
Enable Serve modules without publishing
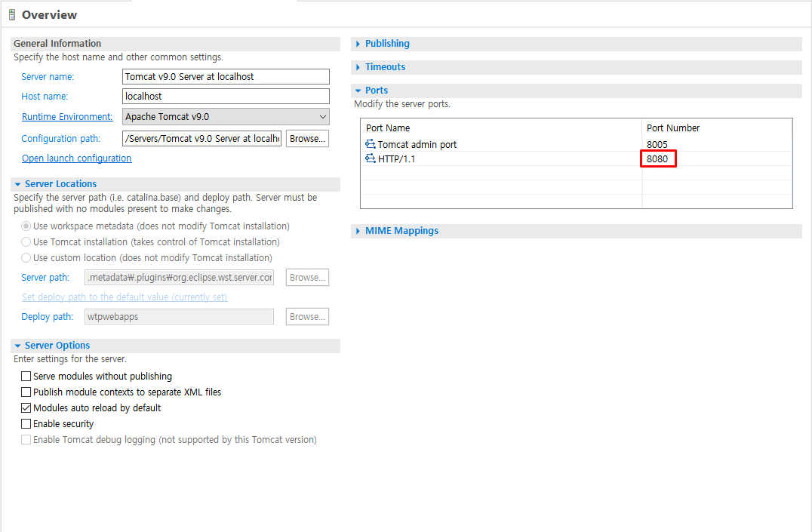click(x=26, y=376)
